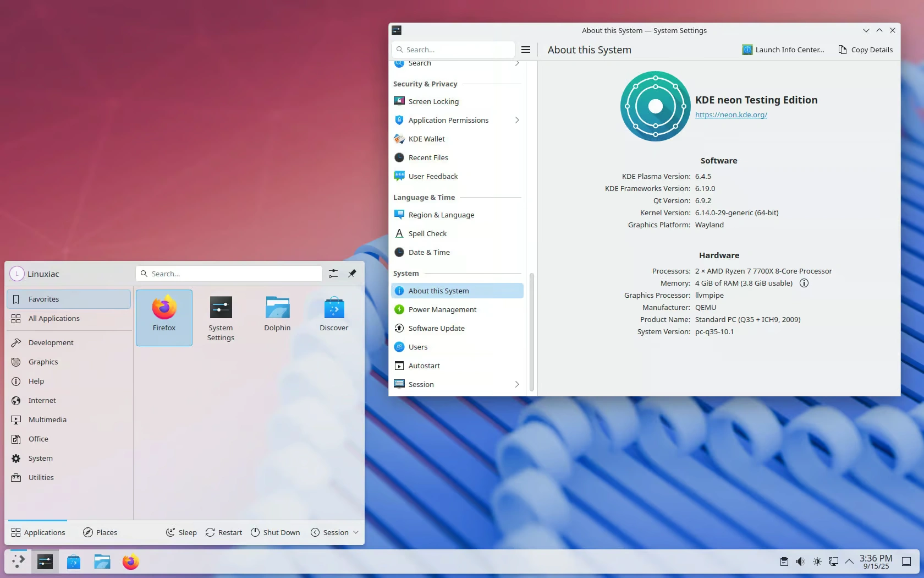Toggle the pin to keep launcher open
The width and height of the screenshot is (924, 578).
coord(352,274)
